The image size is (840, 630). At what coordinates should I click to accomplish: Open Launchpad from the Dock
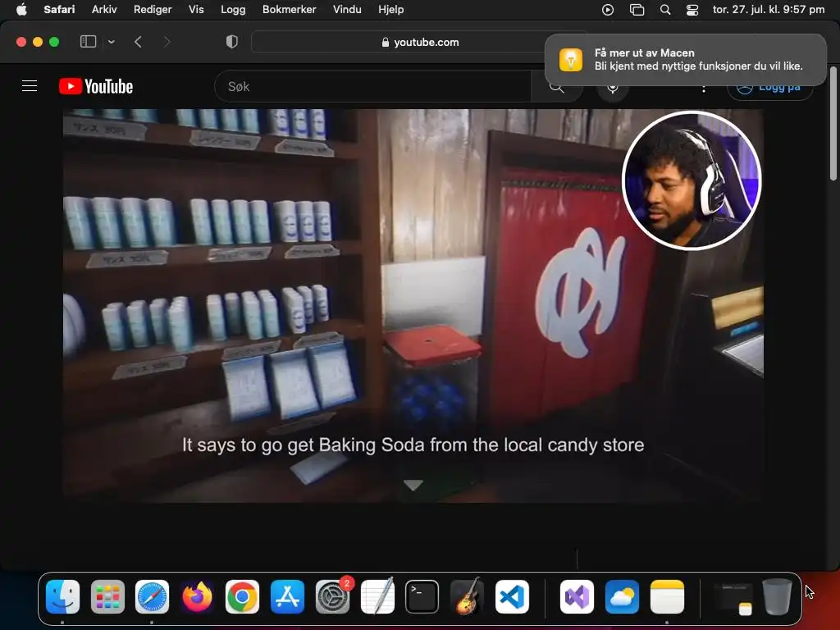(107, 597)
